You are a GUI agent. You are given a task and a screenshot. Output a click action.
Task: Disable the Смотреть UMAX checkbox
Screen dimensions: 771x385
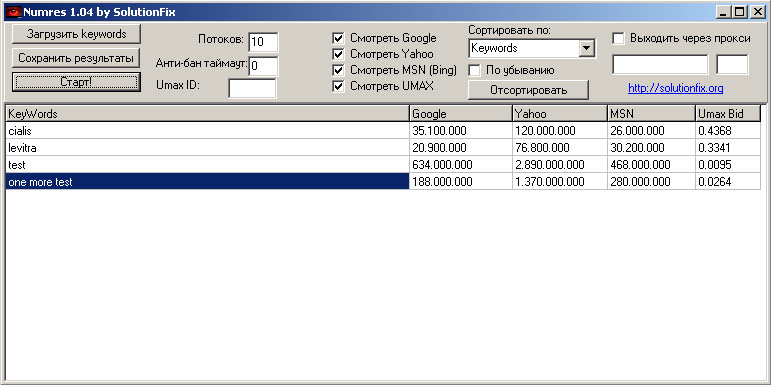click(x=338, y=87)
